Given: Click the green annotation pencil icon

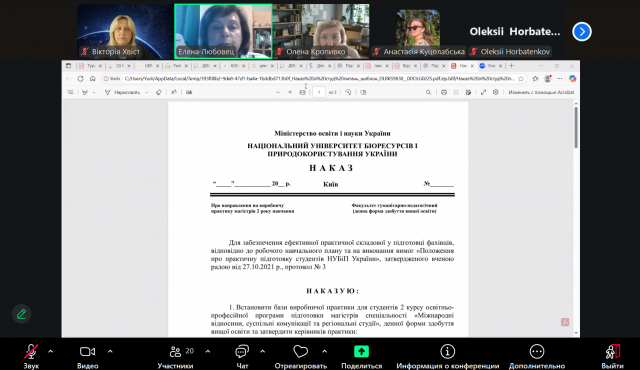Looking at the screenshot, I should click(21, 314).
